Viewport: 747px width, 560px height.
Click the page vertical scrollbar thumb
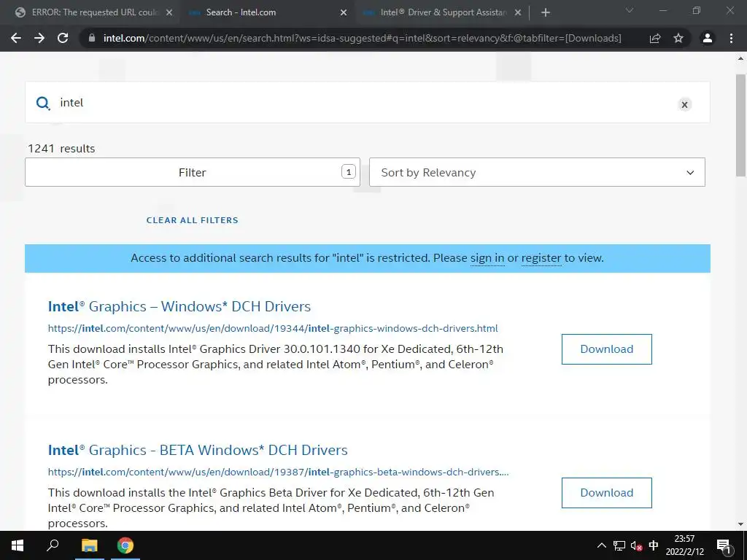point(740,125)
